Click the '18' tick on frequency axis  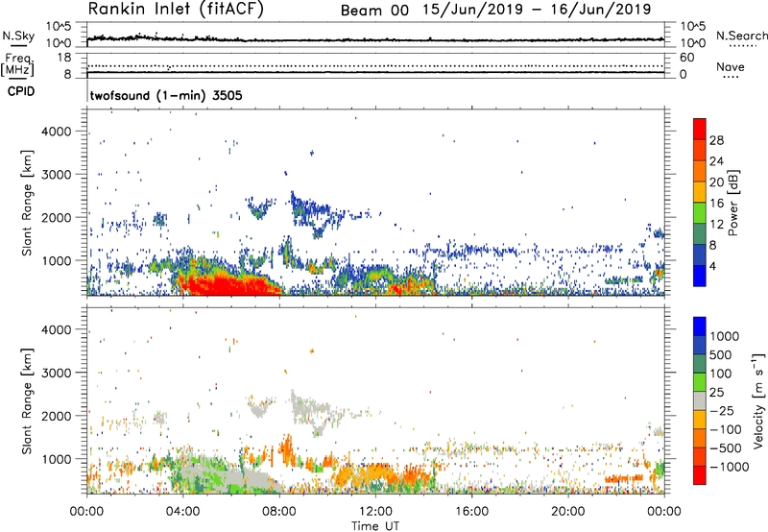[x=64, y=58]
